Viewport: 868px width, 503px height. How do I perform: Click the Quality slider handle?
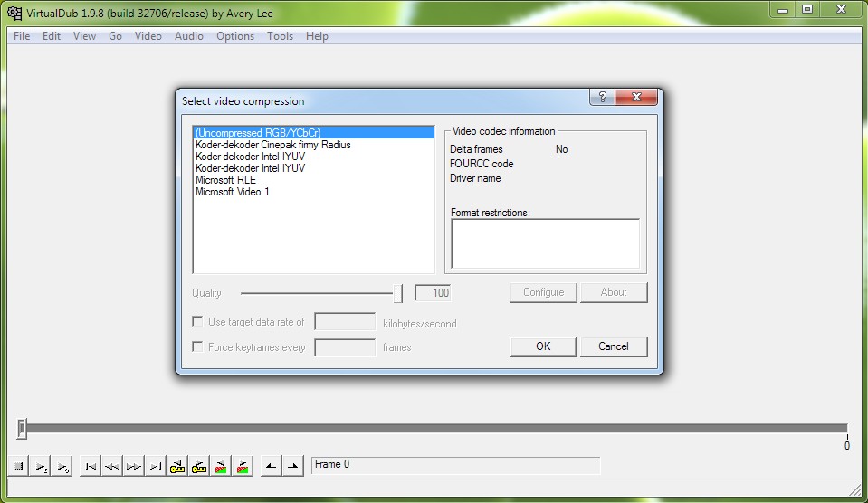click(x=397, y=293)
